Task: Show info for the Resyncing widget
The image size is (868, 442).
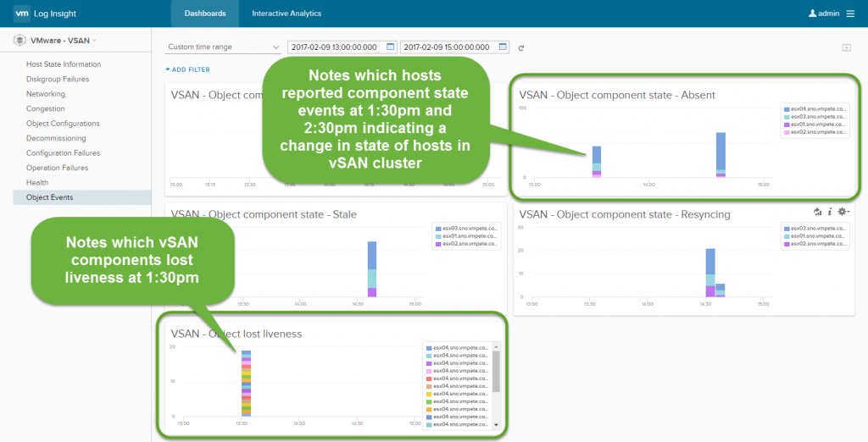Action: point(830,212)
